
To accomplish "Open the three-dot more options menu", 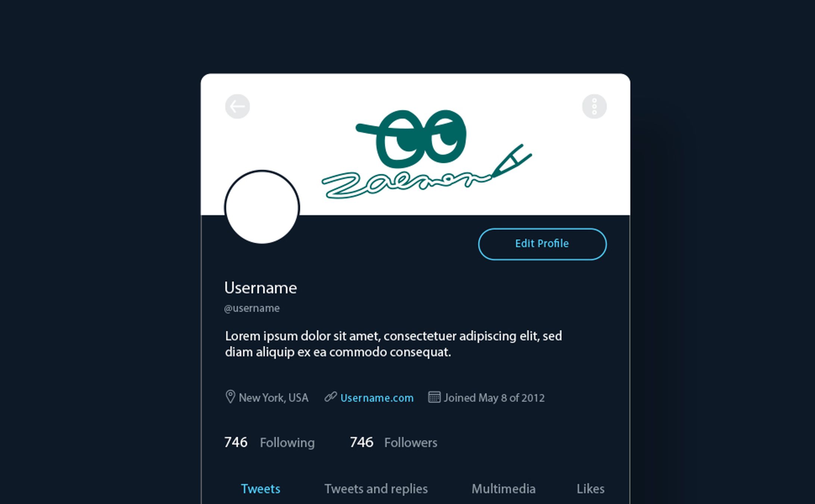I will point(594,107).
